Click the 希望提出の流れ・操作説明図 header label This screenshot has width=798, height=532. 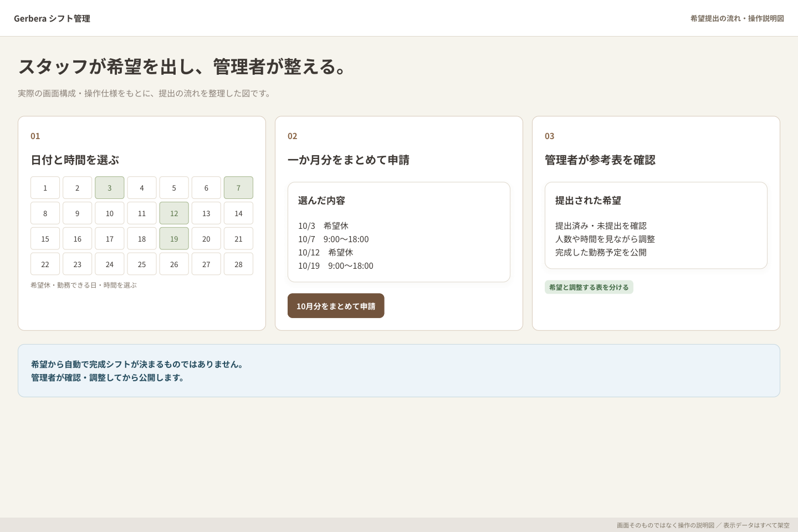[737, 18]
